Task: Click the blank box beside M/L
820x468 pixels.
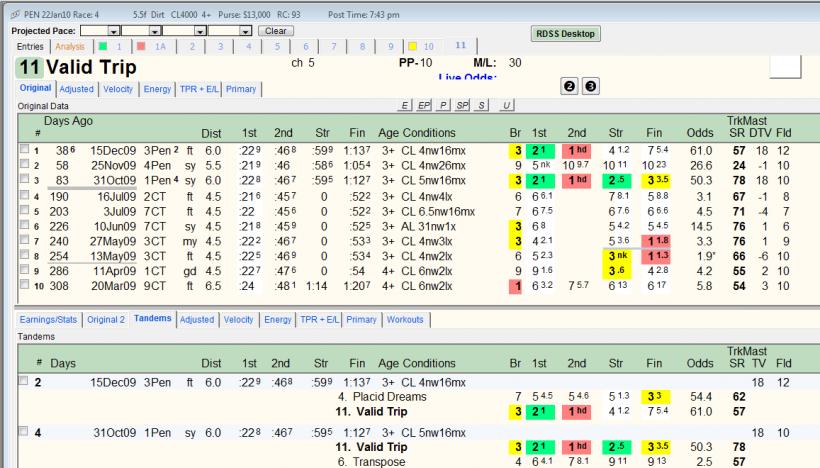Action: [x=785, y=66]
